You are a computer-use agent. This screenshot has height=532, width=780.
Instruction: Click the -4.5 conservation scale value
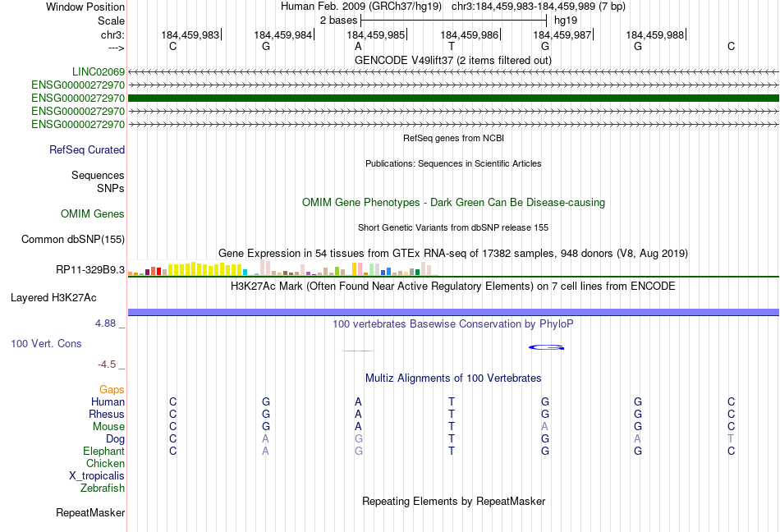click(x=107, y=365)
